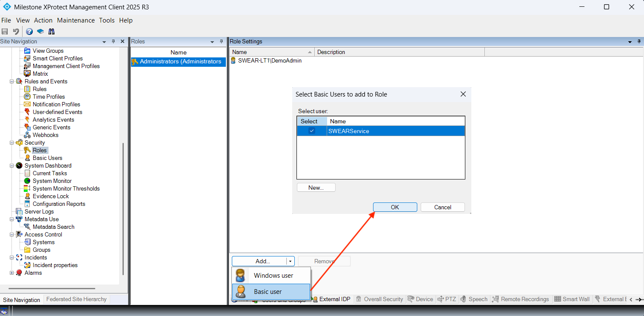This screenshot has height=316, width=644.
Task: Open Help via blue question mark icon
Action: [x=29, y=31]
